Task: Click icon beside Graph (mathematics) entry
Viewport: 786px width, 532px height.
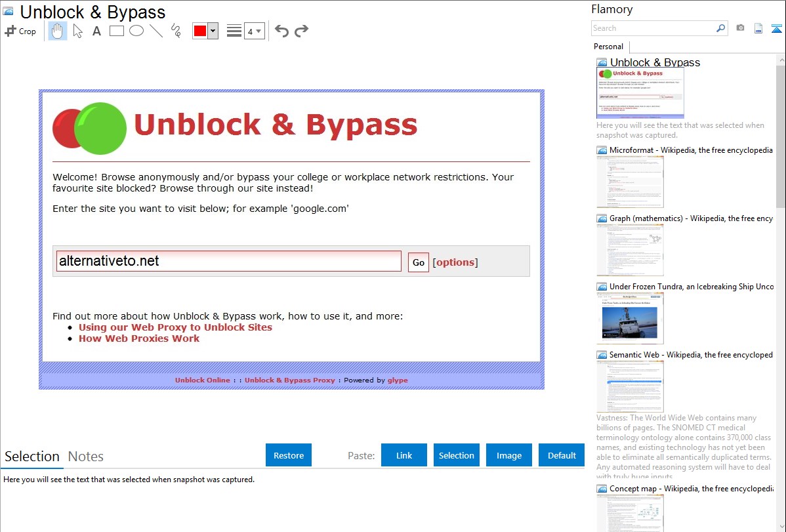Action: point(602,218)
